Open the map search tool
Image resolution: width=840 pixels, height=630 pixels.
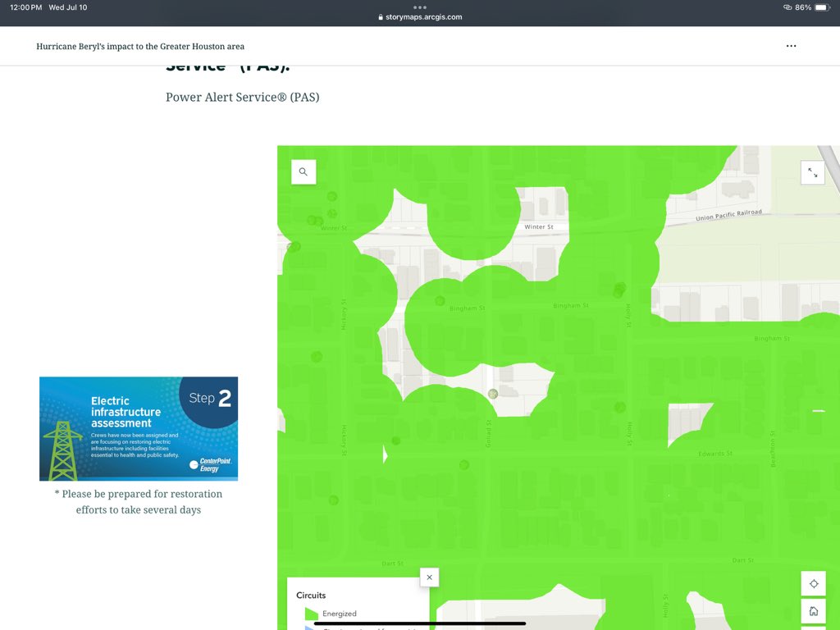click(x=304, y=172)
